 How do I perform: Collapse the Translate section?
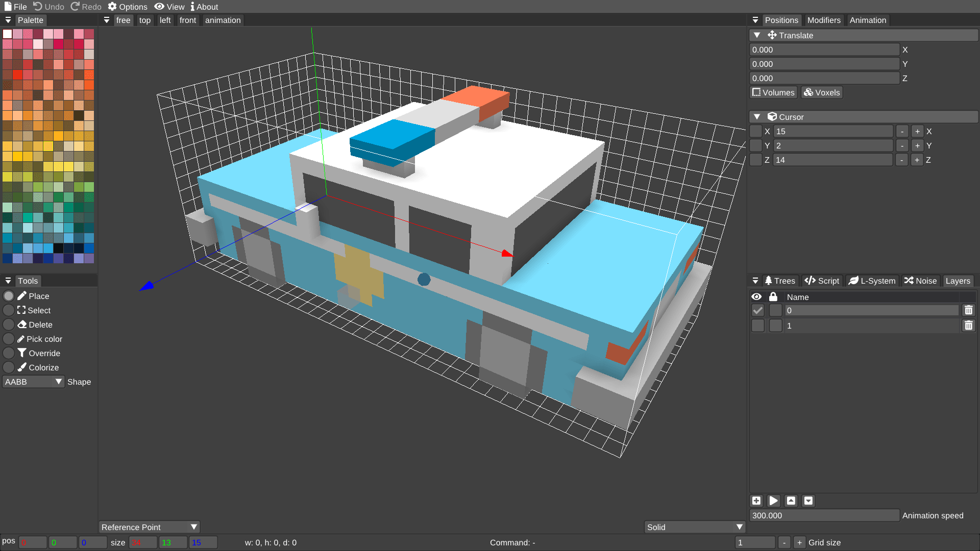point(757,35)
